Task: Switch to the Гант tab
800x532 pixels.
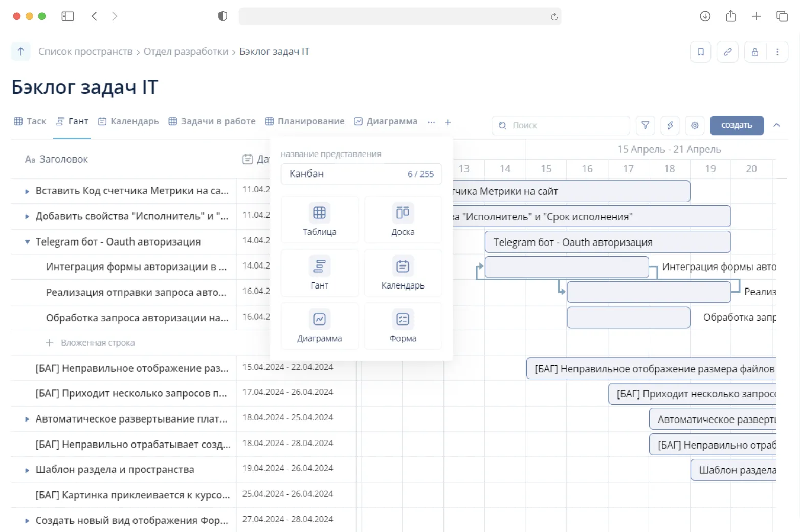Action: 72,121
